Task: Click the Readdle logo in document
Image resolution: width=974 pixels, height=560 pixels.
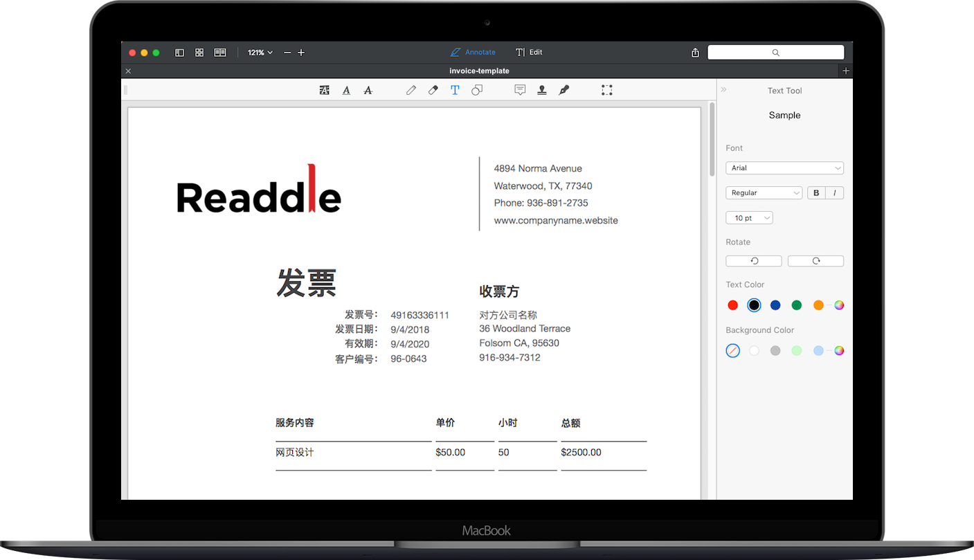Action: tap(259, 189)
